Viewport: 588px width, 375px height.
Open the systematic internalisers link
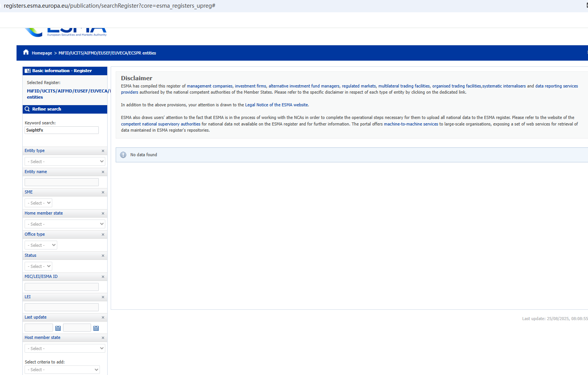(504, 86)
